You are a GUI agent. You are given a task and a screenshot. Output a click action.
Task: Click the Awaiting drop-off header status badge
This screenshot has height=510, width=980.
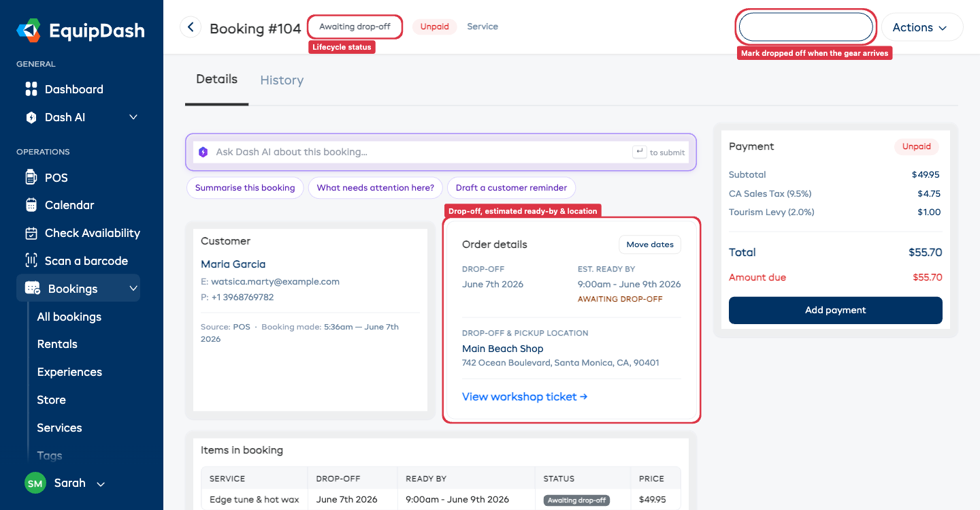(355, 27)
